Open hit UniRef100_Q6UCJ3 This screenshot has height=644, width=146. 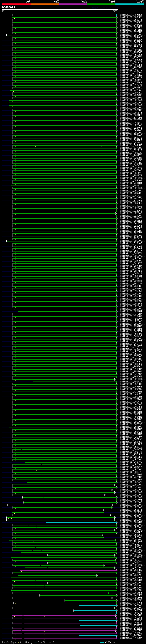[131, 20]
